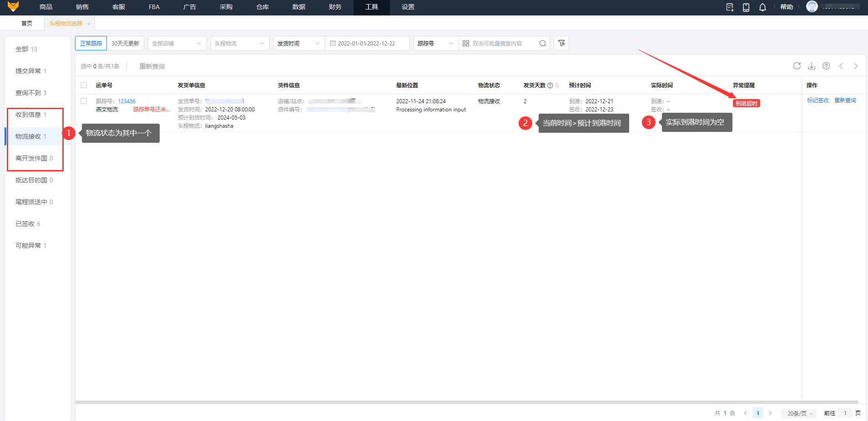Open the 客服 menu

(x=119, y=7)
